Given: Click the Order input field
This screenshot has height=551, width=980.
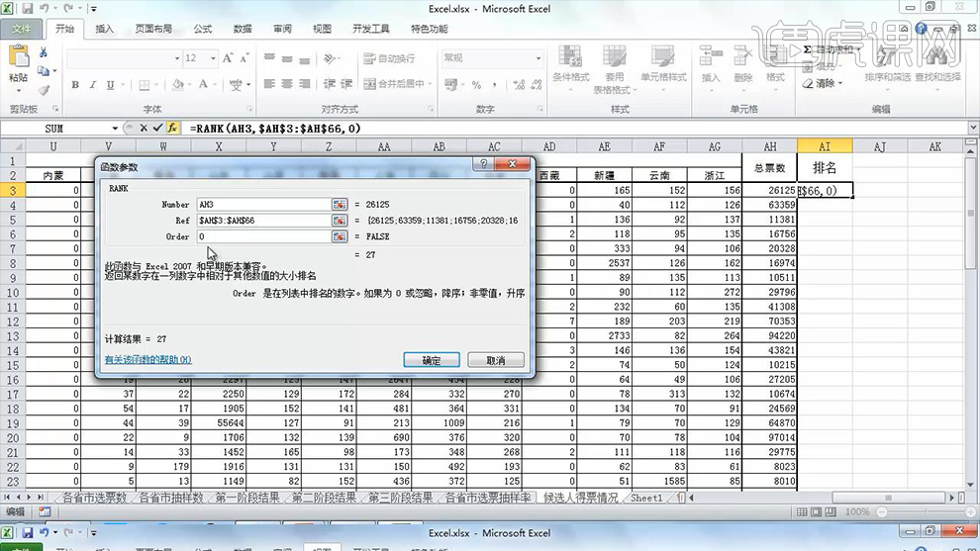Looking at the screenshot, I should [x=263, y=236].
